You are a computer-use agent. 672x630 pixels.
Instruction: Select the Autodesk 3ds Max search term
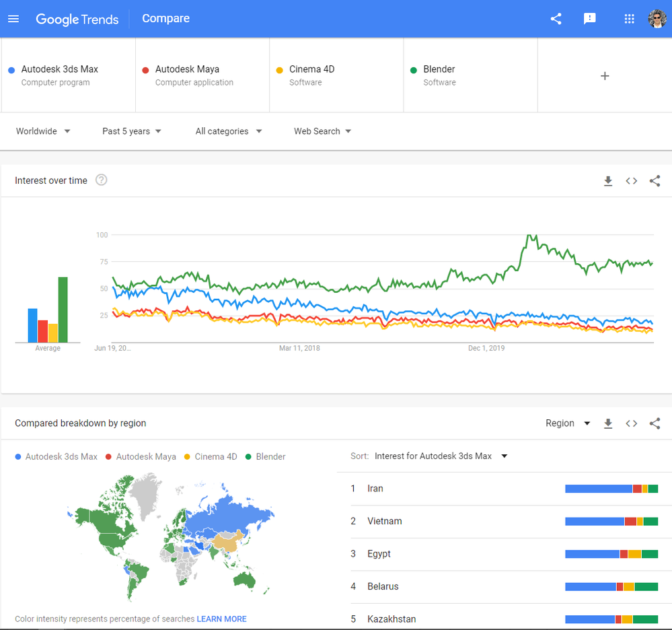[x=69, y=75]
